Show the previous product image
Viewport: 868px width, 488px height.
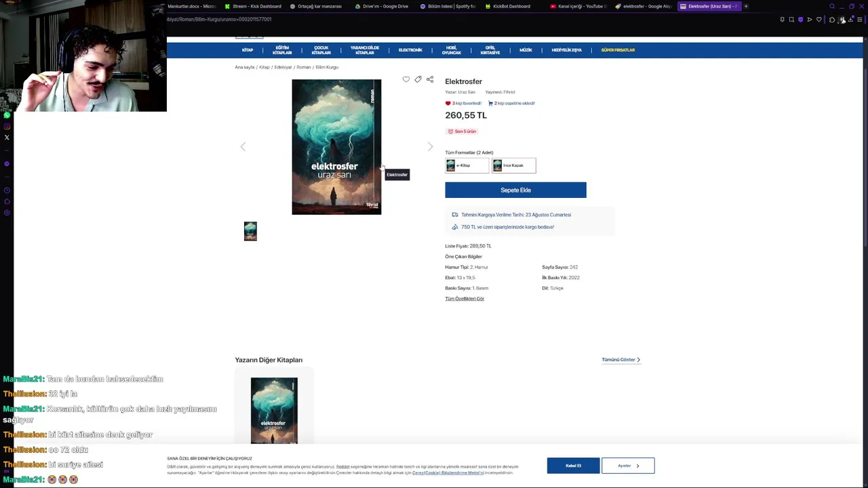click(243, 146)
